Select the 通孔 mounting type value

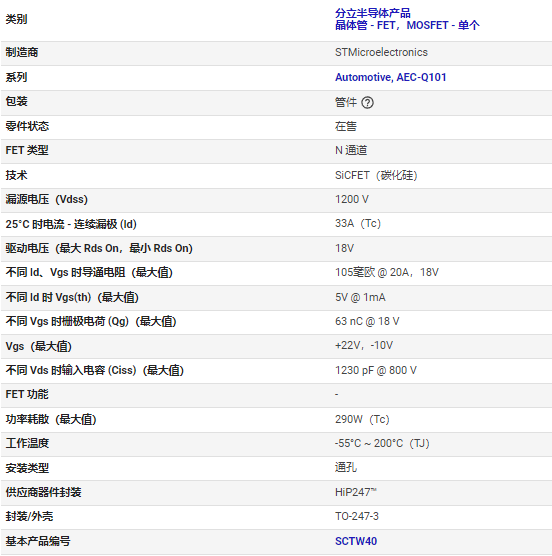click(346, 467)
